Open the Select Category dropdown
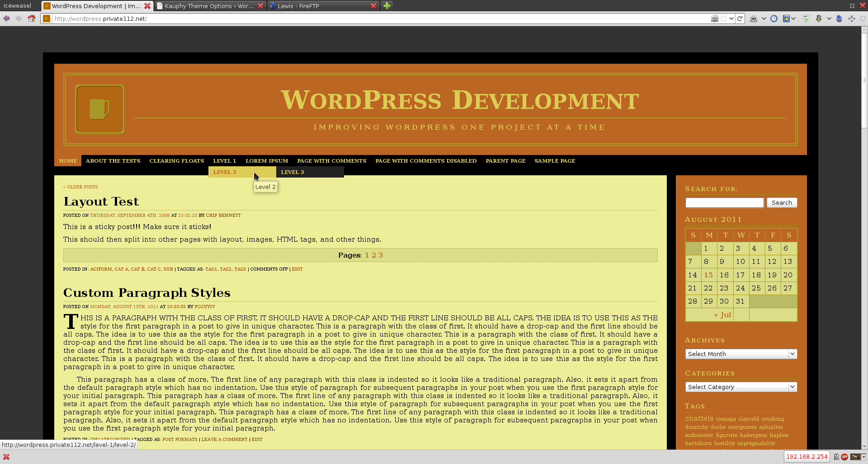This screenshot has width=868, height=464. tap(741, 387)
